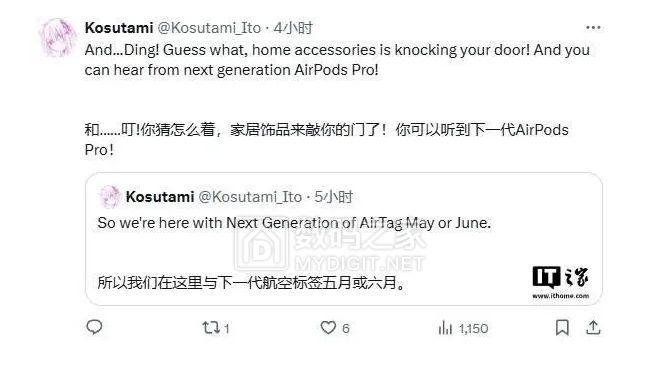Image resolution: width=663 pixels, height=365 pixels.
Task: Open the reply speech bubble icon
Action: [x=94, y=327]
